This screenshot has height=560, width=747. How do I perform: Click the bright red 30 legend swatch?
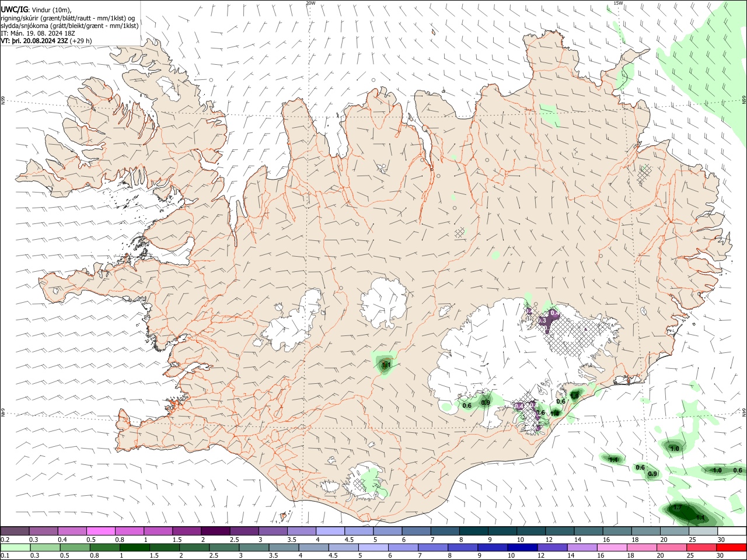click(731, 547)
